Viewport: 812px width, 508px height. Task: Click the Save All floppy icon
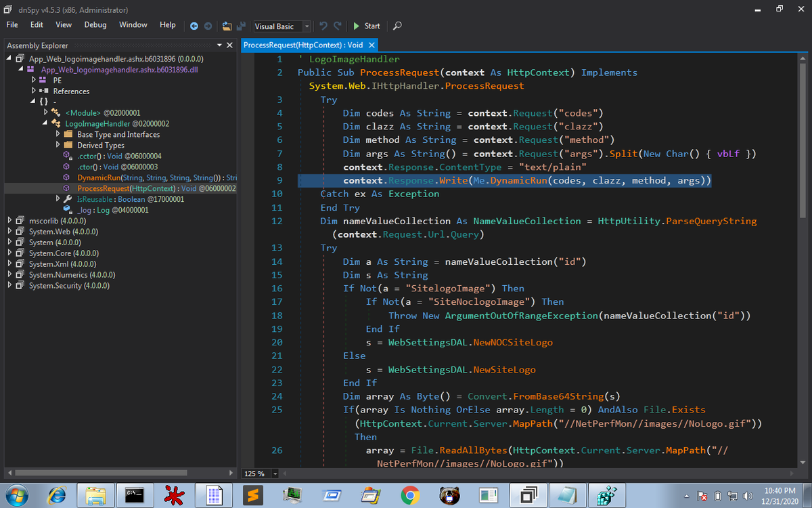tap(240, 26)
